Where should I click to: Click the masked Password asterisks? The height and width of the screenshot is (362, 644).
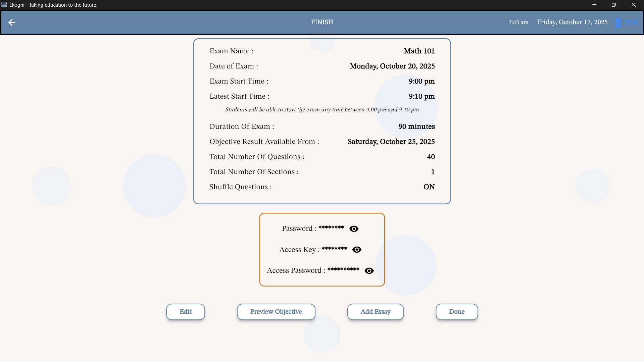331,228
